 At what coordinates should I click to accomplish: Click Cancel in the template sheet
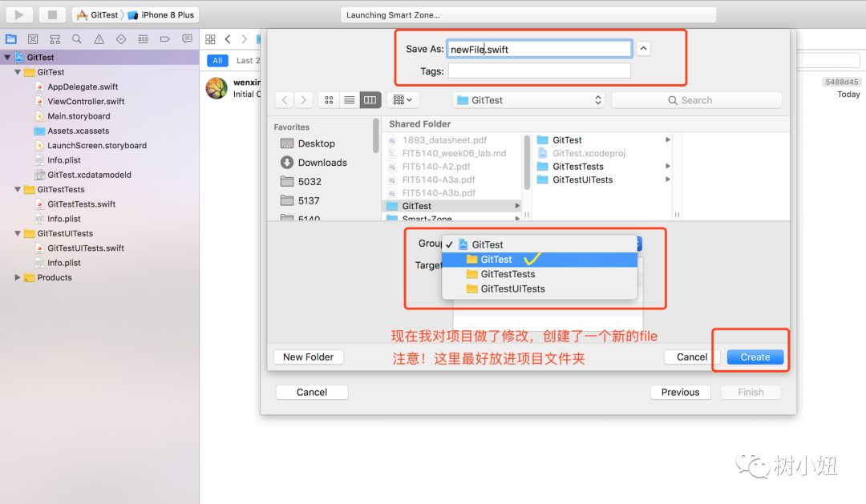coord(311,392)
